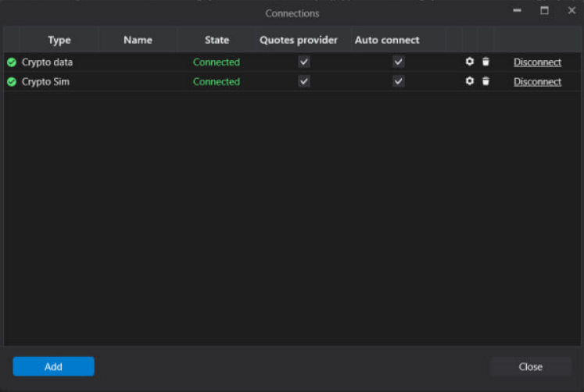584x392 pixels.
Task: Minimize the Connections window
Action: [x=517, y=11]
